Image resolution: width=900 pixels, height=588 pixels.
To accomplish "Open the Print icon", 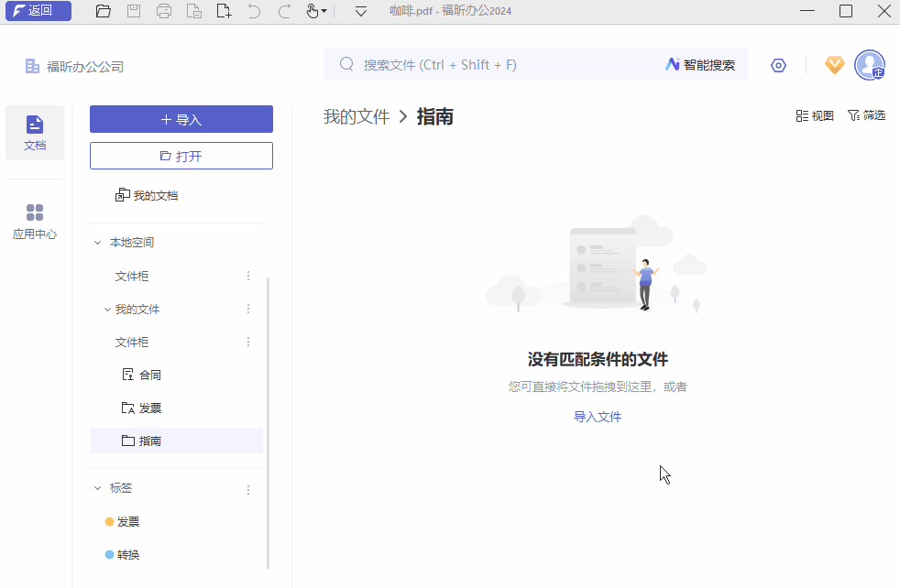I will click(163, 11).
